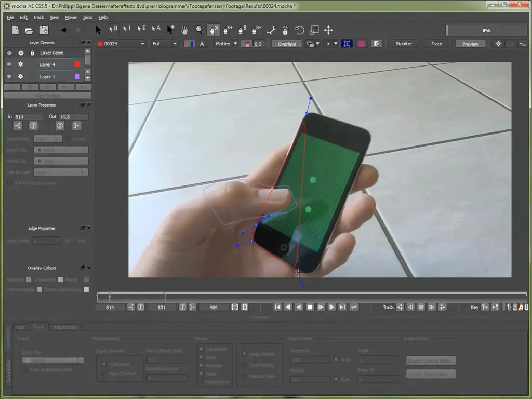Toggle the Trace view button
Screen dimensions: 532x399
pyautogui.click(x=436, y=44)
